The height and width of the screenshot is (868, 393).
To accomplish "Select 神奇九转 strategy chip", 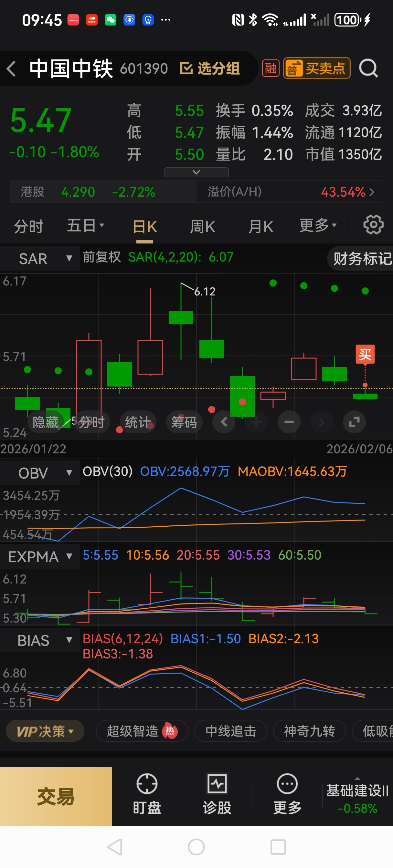I will click(x=309, y=731).
